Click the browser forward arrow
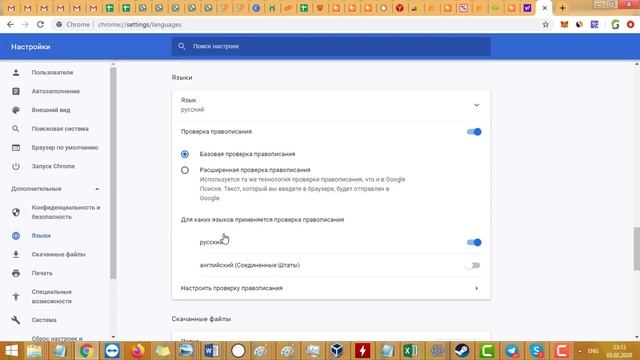 (25, 24)
